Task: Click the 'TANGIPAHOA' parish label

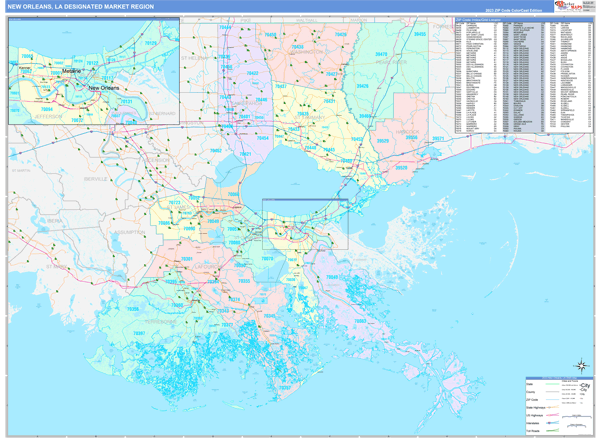Action: (247, 104)
